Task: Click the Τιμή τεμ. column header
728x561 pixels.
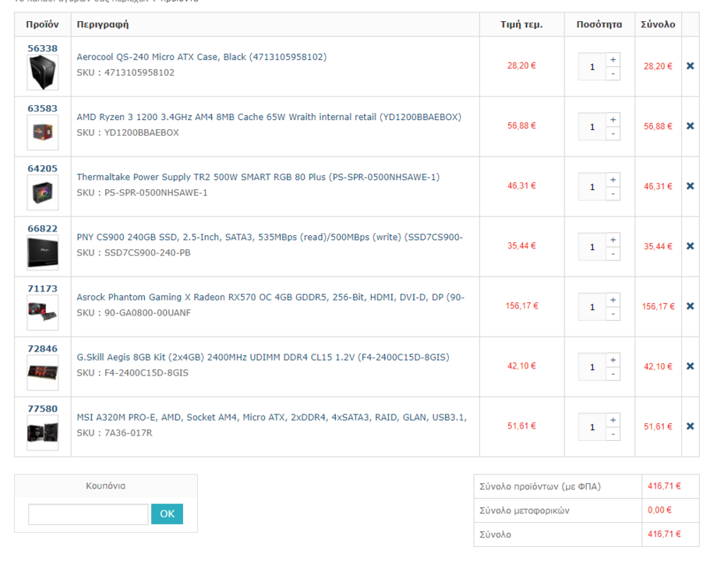Action: click(521, 25)
